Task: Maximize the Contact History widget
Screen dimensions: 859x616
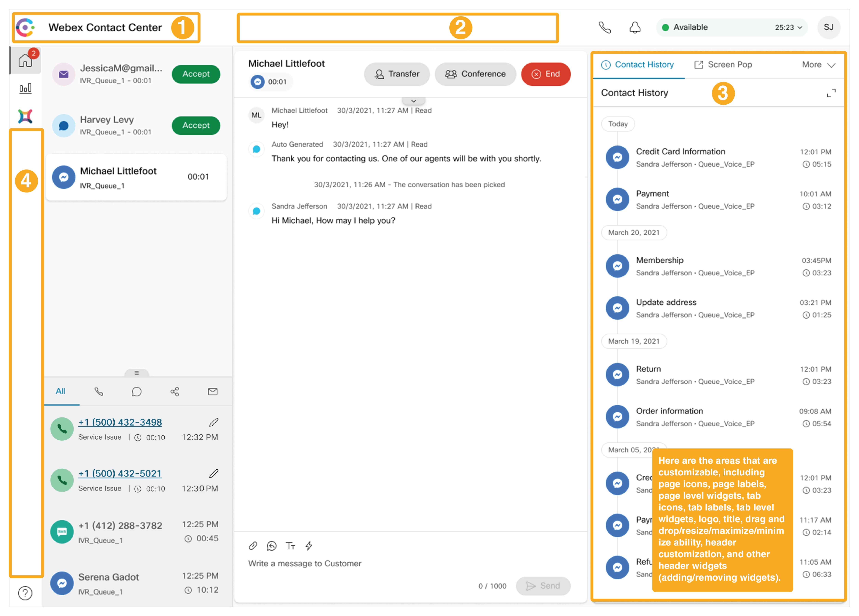Action: [x=831, y=93]
